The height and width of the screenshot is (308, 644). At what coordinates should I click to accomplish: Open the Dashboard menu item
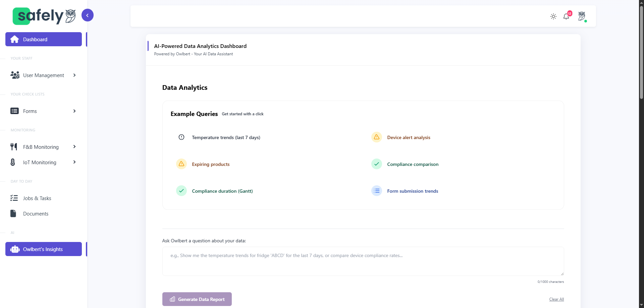[x=44, y=40]
